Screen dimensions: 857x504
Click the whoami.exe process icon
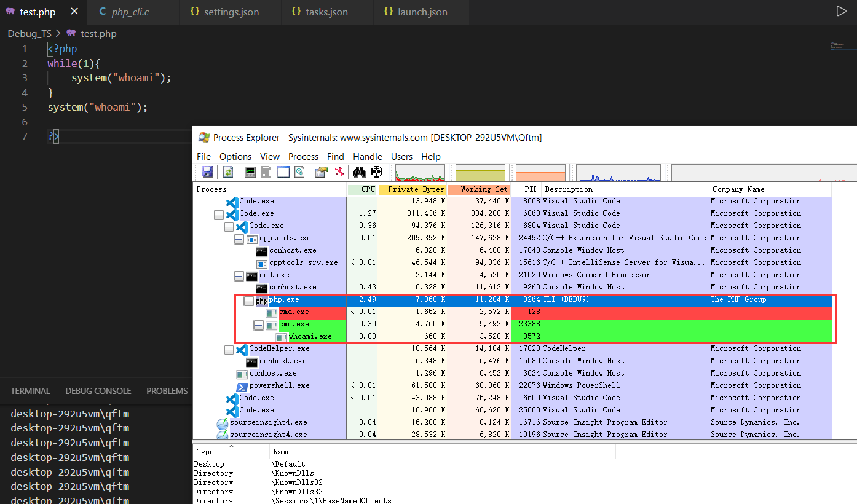[281, 337]
